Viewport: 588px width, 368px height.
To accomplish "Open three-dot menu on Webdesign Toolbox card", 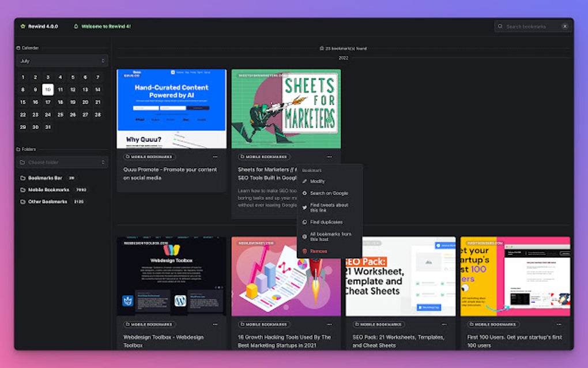I will point(215,324).
